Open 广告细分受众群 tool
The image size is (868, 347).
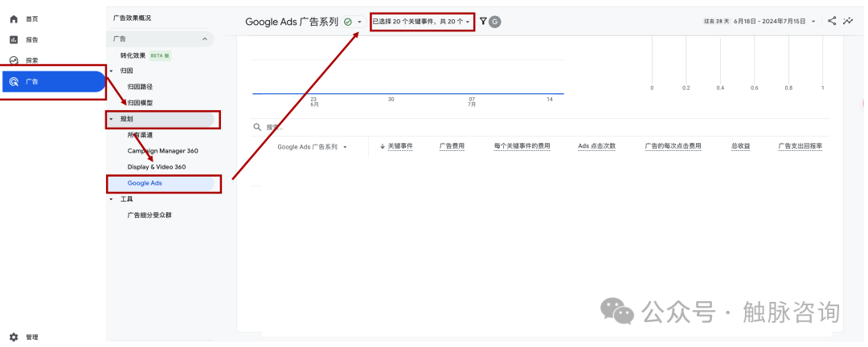tap(149, 215)
